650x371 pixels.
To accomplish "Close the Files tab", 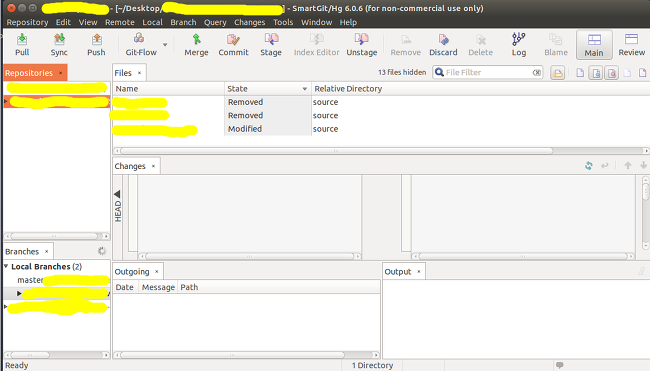I will [139, 73].
